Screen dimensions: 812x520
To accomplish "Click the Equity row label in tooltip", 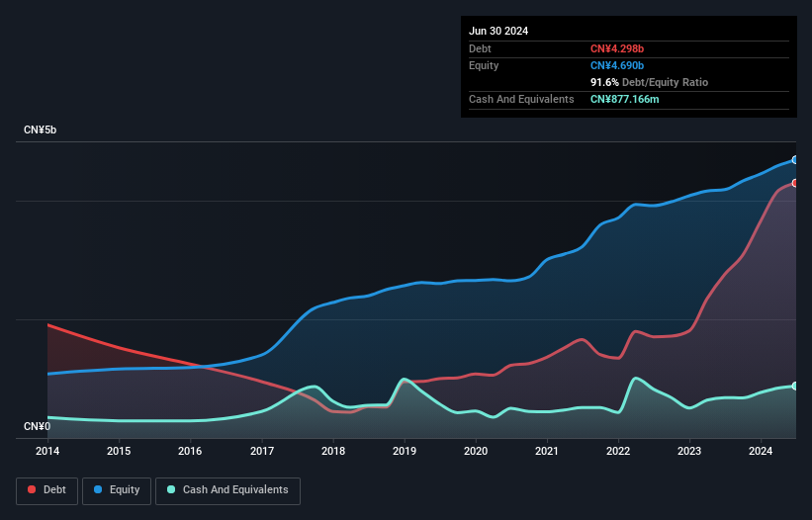I will point(484,65).
